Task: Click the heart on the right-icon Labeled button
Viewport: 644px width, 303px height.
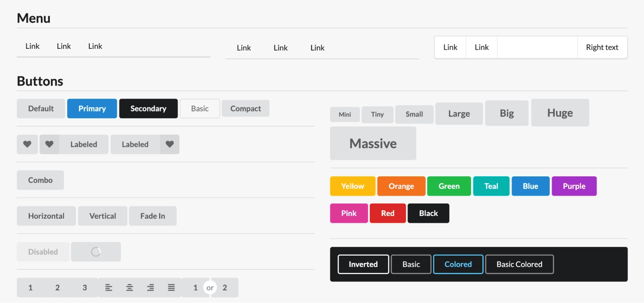Action: 170,144
